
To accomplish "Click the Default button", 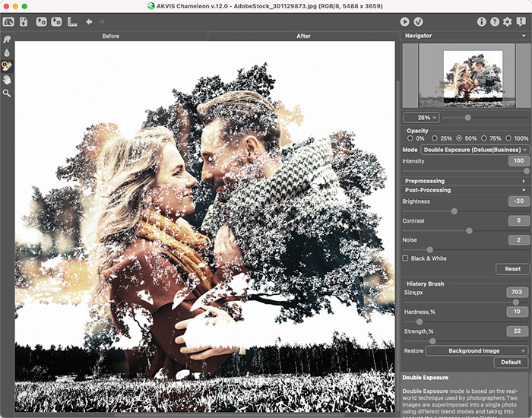I will 511,363.
